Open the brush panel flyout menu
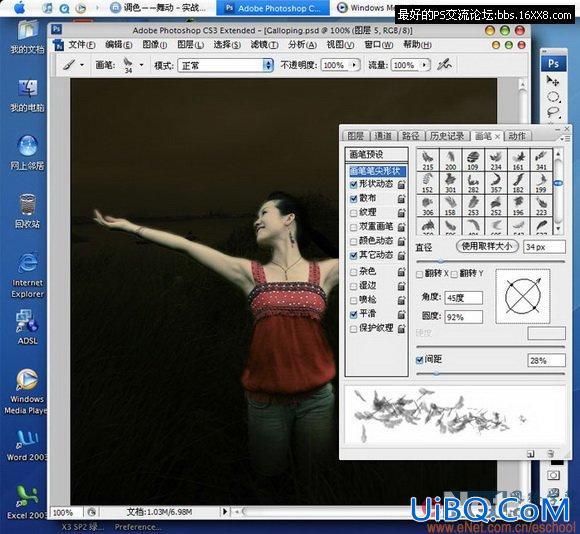This screenshot has width=580, height=534. coord(565,138)
